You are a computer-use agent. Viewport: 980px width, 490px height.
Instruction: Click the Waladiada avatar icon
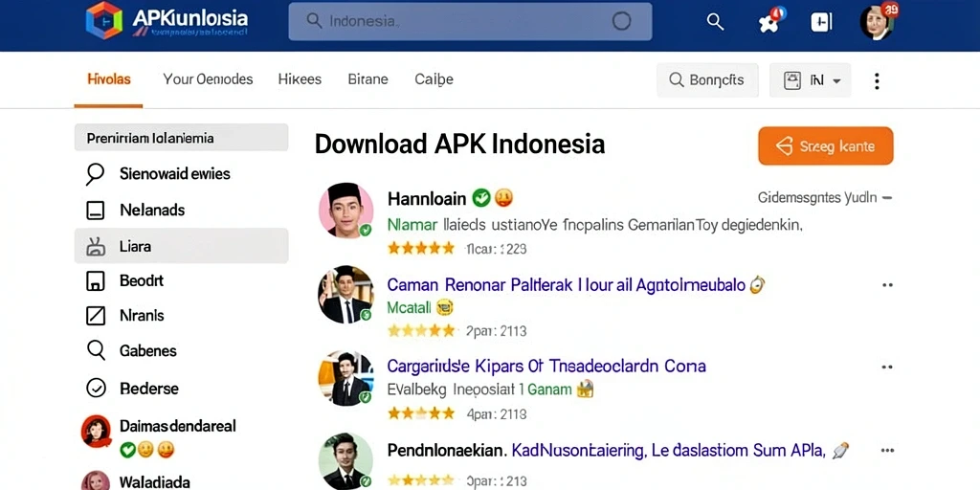coord(96,480)
